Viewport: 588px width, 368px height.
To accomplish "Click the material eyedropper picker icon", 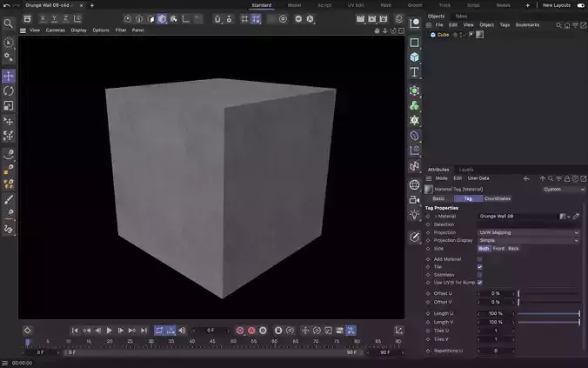I will [576, 216].
